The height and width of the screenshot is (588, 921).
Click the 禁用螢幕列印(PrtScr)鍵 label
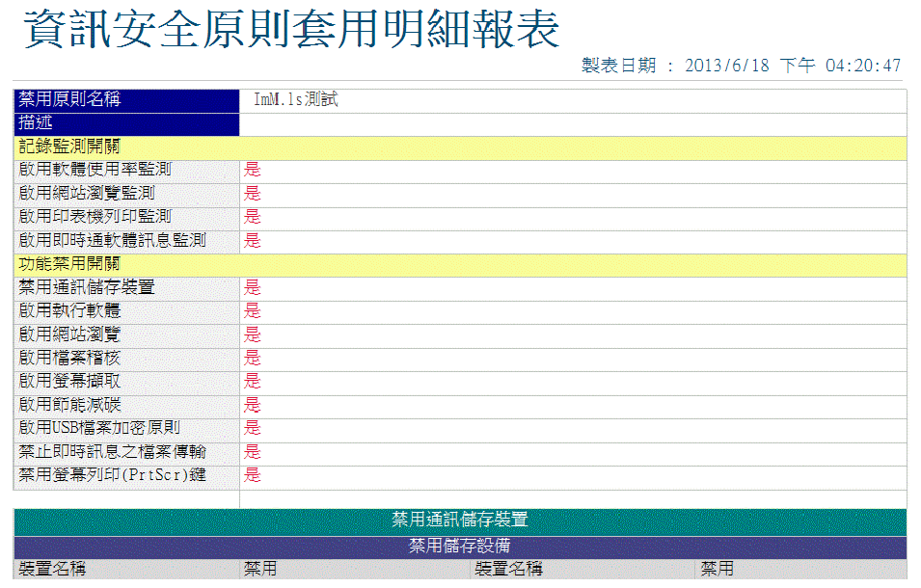112,475
